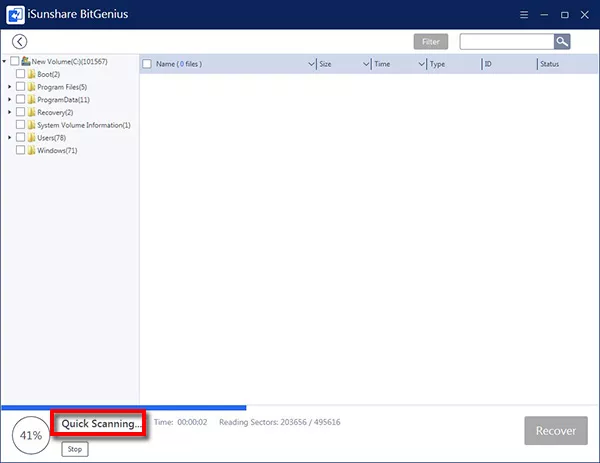The width and height of the screenshot is (600, 463).
Task: Check the Windows(71) checkbox
Action: coord(20,150)
